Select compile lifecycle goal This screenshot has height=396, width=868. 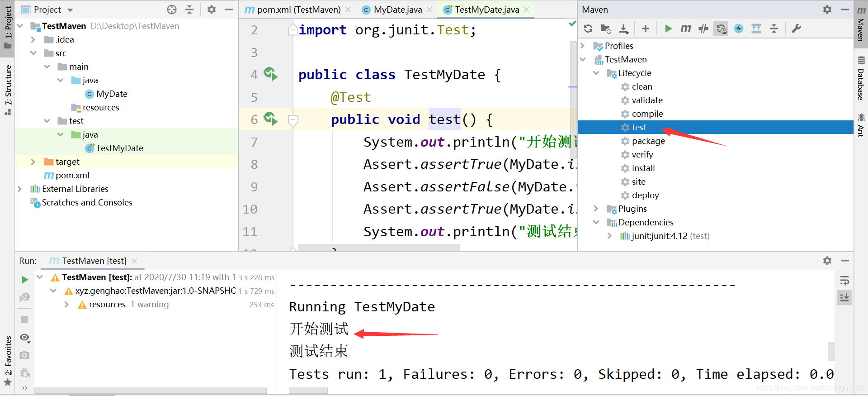coord(647,114)
